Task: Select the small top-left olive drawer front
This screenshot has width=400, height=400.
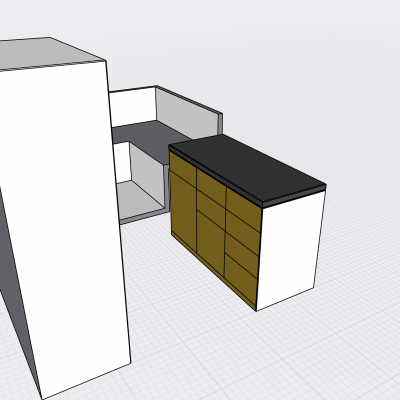Action: click(183, 169)
